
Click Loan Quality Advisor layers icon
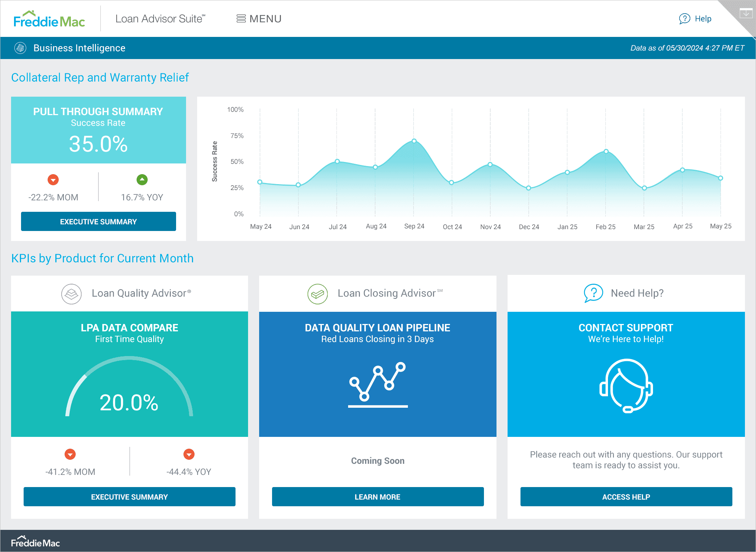click(71, 294)
